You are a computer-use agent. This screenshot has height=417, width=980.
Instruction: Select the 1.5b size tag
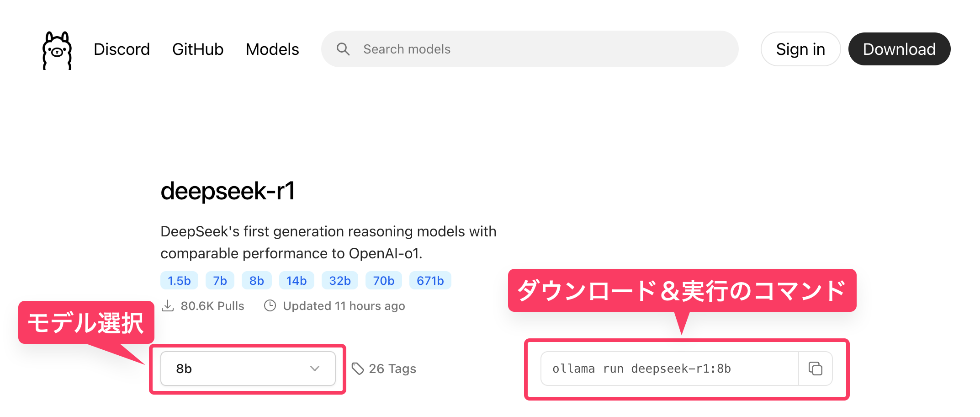(179, 281)
